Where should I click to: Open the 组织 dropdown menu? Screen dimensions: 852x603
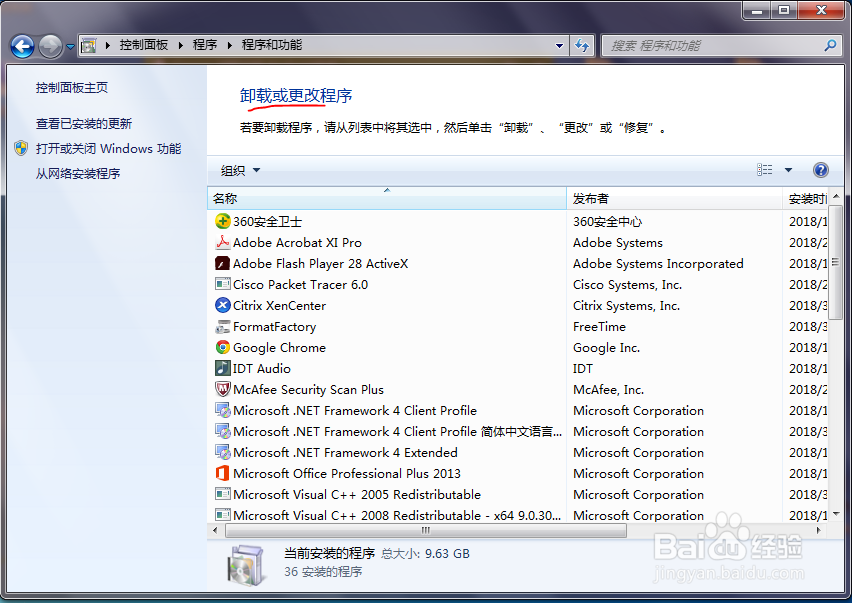[240, 171]
